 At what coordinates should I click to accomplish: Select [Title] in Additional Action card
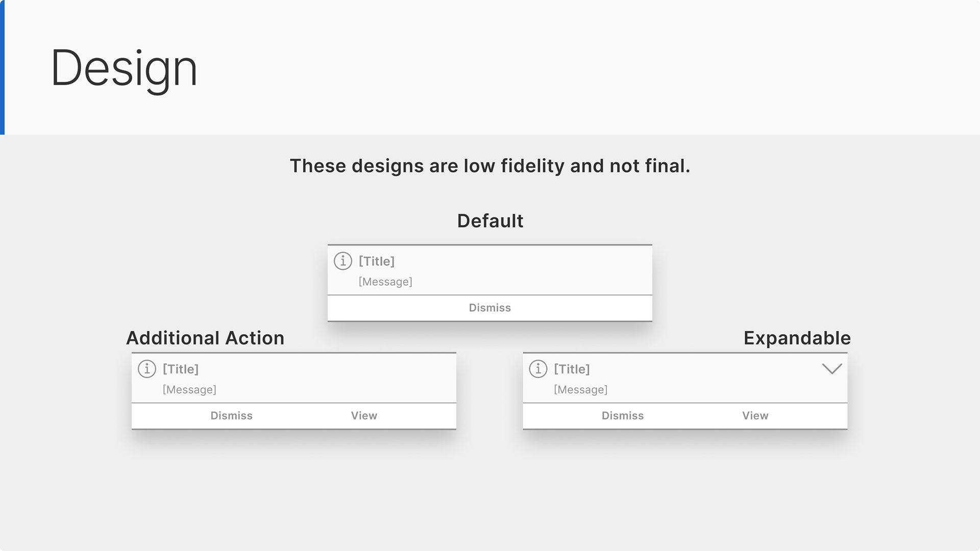coord(181,369)
